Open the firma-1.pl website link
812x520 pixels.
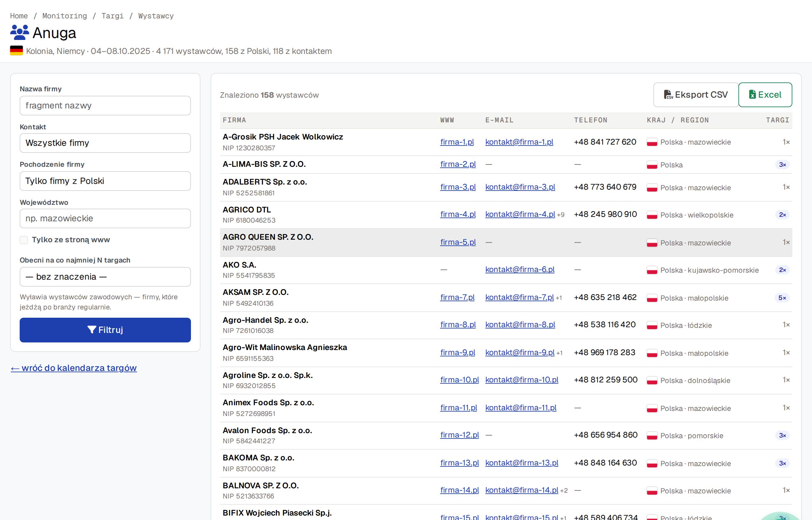457,142
